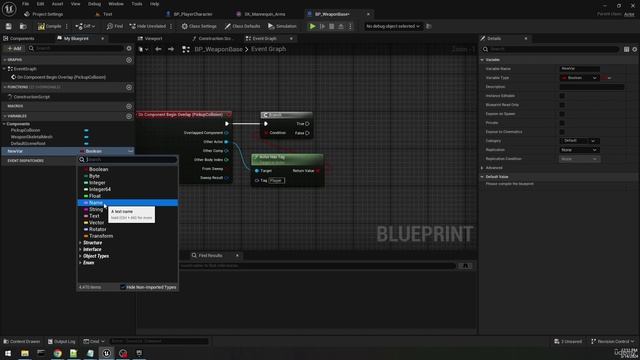This screenshot has width=640, height=360.
Task: Add a new variable with plus icon
Action: [x=129, y=116]
